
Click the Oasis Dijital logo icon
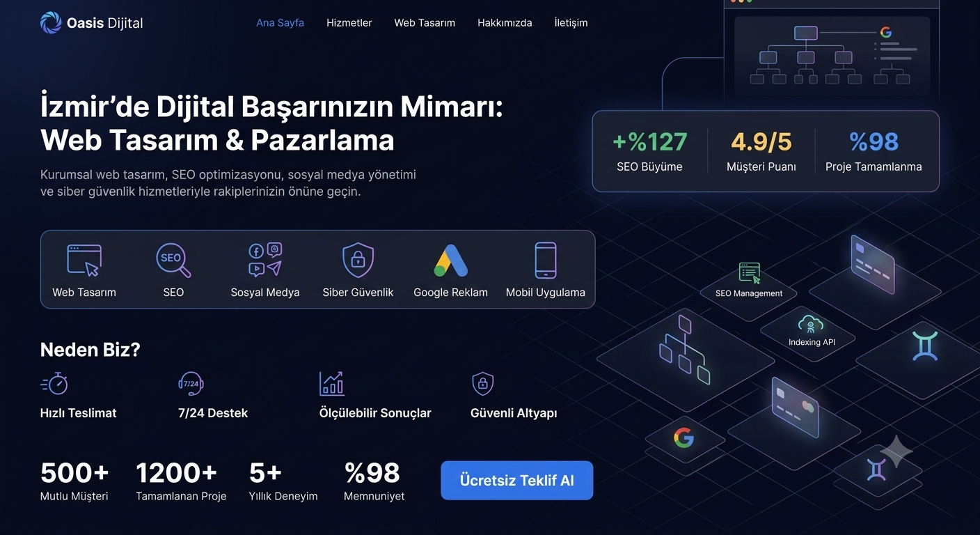click(x=51, y=23)
